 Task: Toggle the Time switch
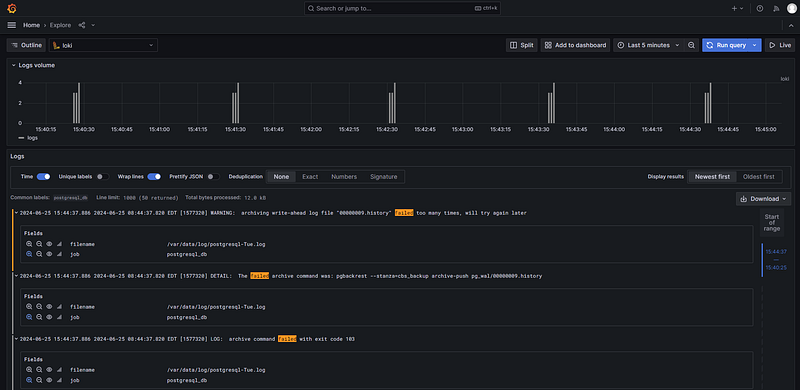[43, 177]
